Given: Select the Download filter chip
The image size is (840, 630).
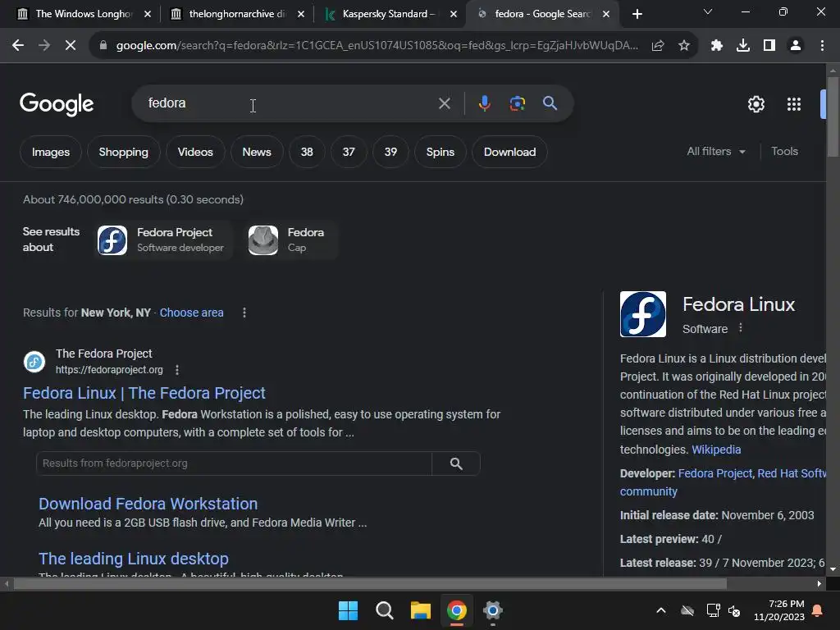Looking at the screenshot, I should [x=510, y=152].
